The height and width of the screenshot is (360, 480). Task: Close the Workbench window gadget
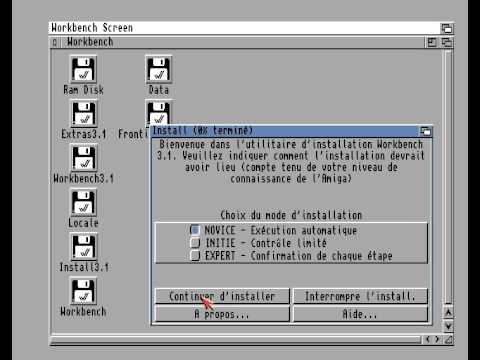click(55, 42)
